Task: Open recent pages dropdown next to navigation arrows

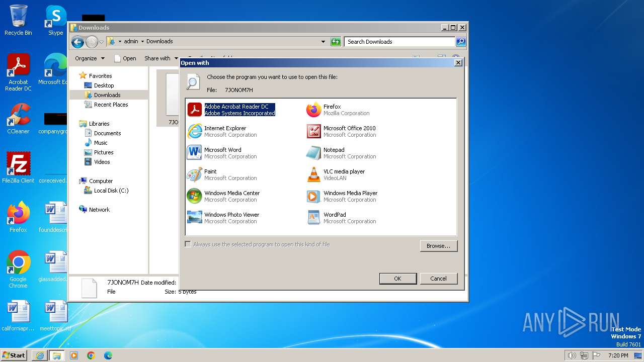Action: coord(101,42)
